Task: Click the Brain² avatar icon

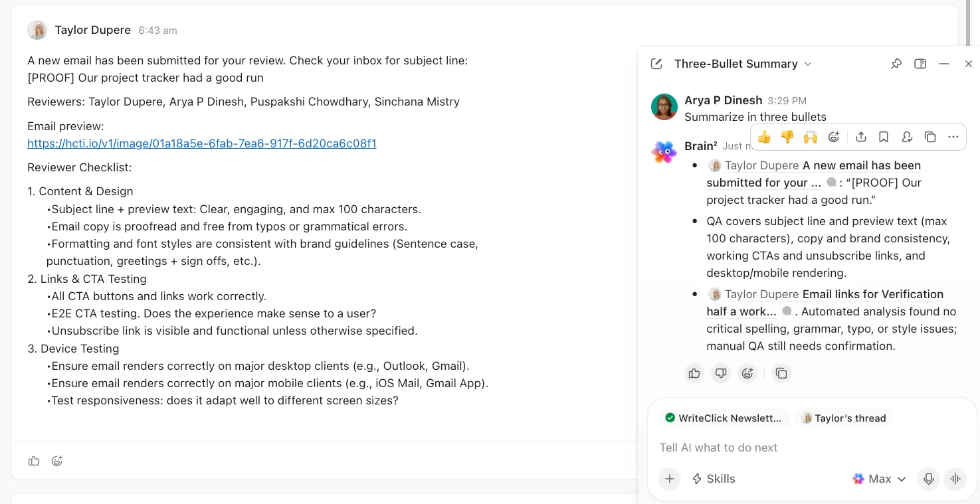Action: point(664,152)
